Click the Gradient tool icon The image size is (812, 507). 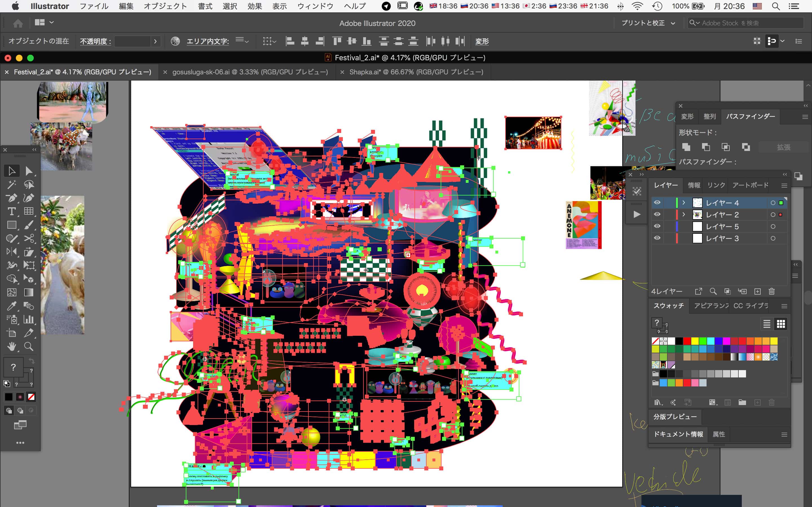28,292
